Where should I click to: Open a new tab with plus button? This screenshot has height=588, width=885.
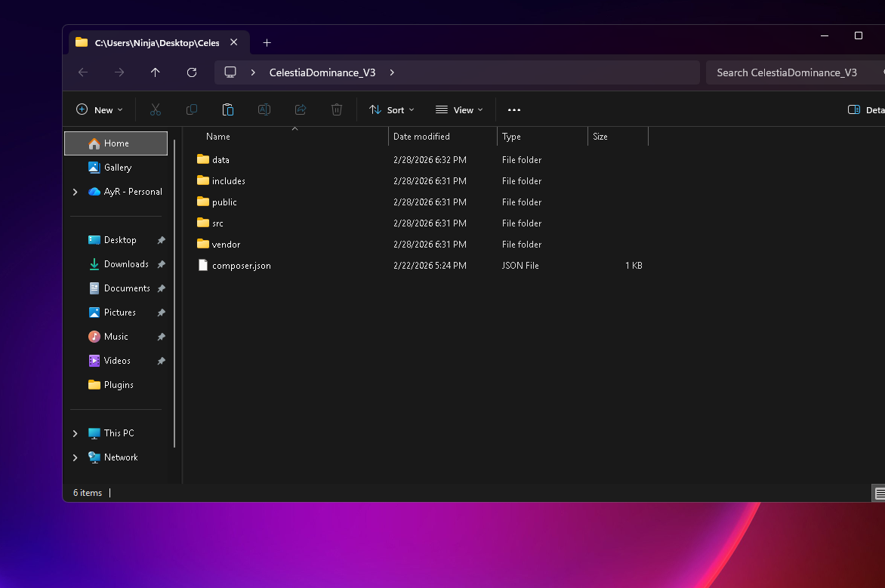click(x=267, y=43)
